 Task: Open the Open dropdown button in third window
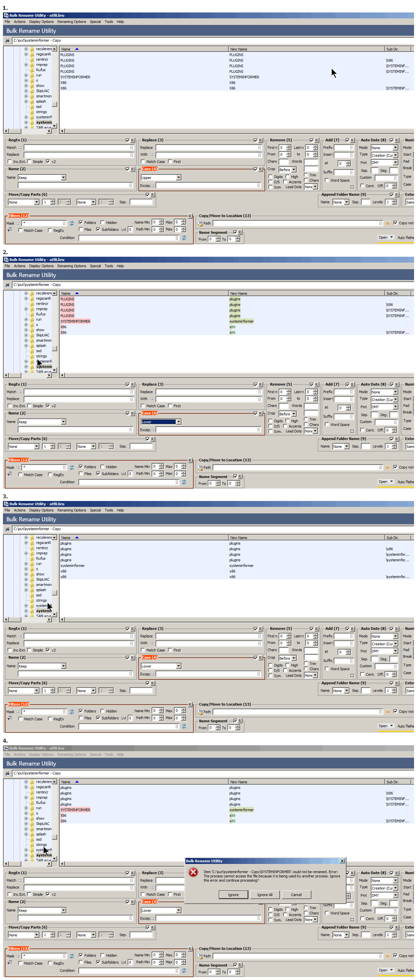point(386,726)
